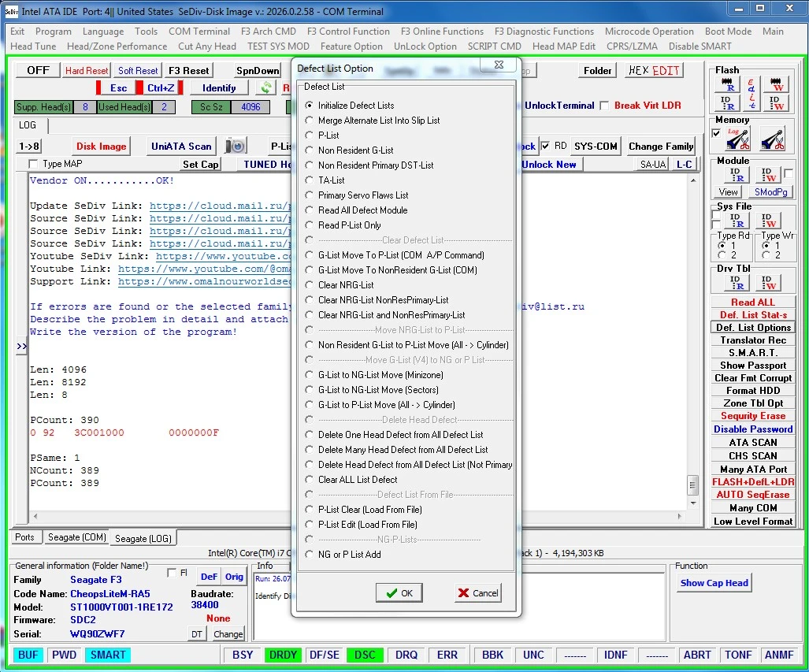Image resolution: width=809 pixels, height=672 pixels.
Task: Click the log scrollbar up arrow
Action: [693, 180]
